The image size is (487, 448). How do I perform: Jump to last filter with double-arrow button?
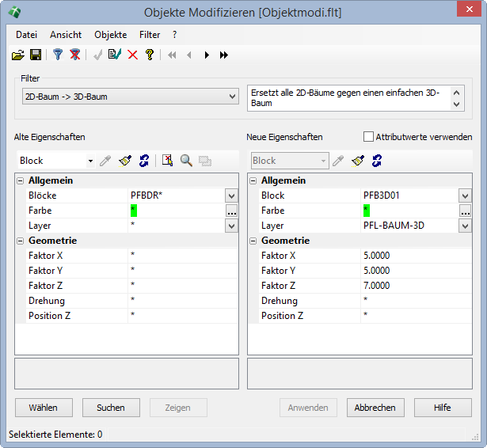tap(224, 55)
